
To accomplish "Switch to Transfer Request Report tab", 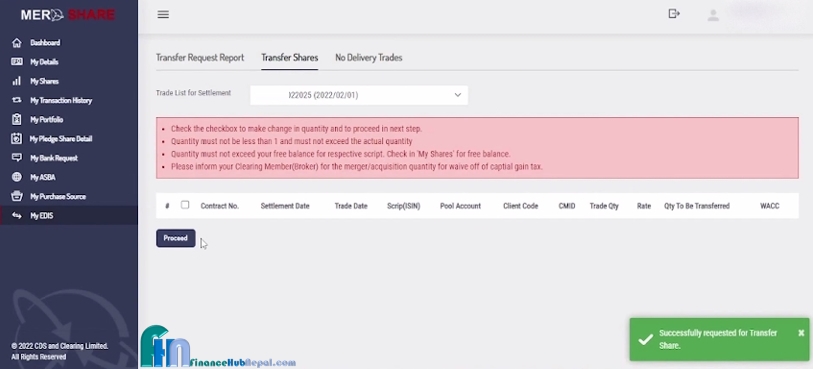I will pos(200,58).
